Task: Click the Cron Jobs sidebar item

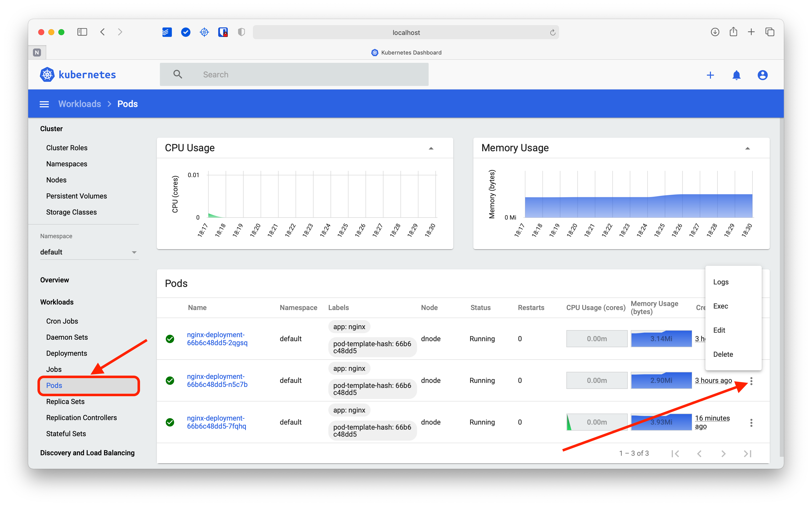Action: click(x=62, y=321)
